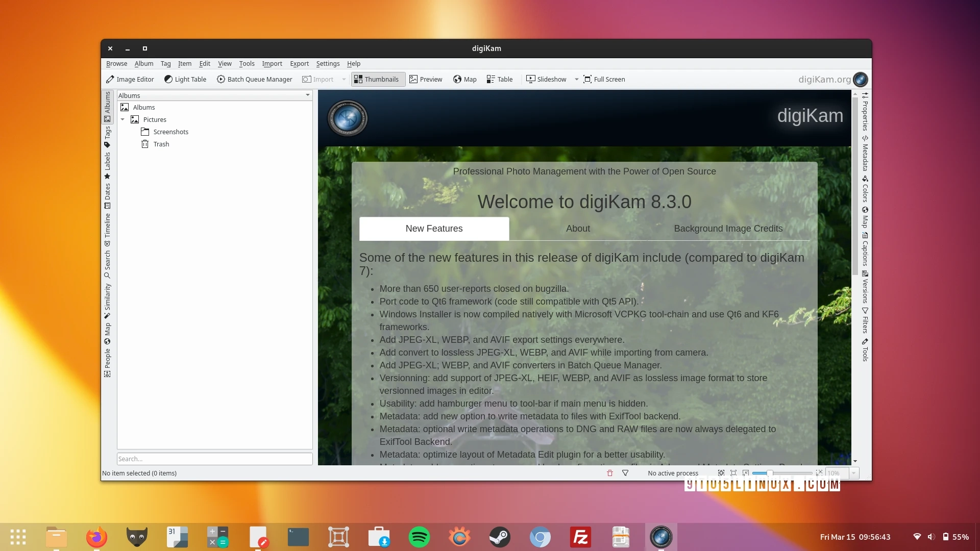Open the Tools menu

[247, 63]
